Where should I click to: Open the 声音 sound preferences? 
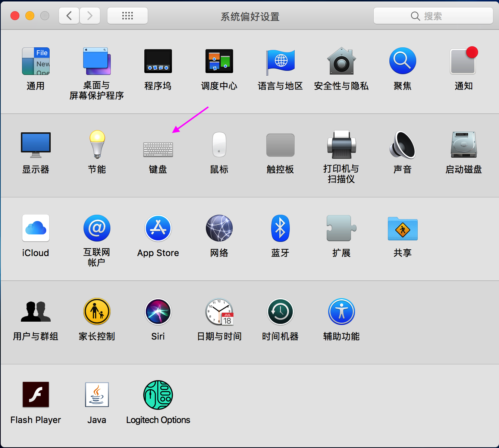pos(402,145)
